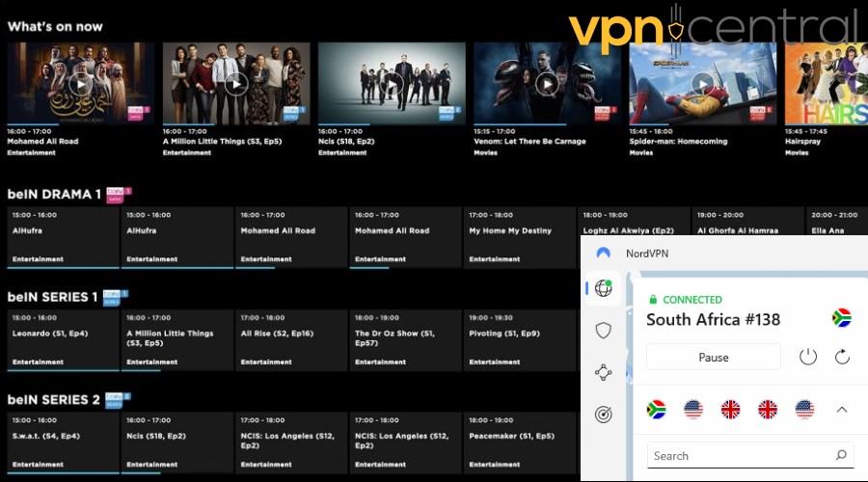Screen dimensions: 868x482
Task: Open the Hairspray movie thumbnail
Action: (827, 84)
